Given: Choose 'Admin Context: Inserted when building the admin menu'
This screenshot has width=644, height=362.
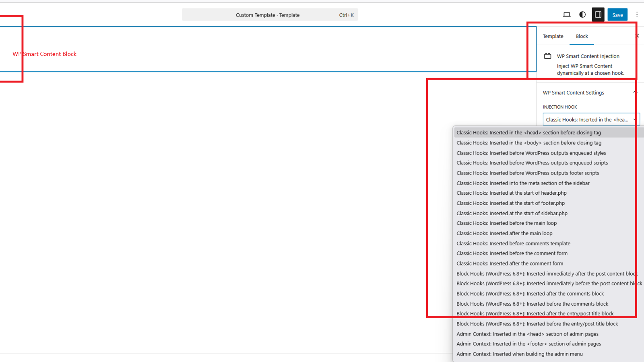Looking at the screenshot, I should tap(519, 354).
